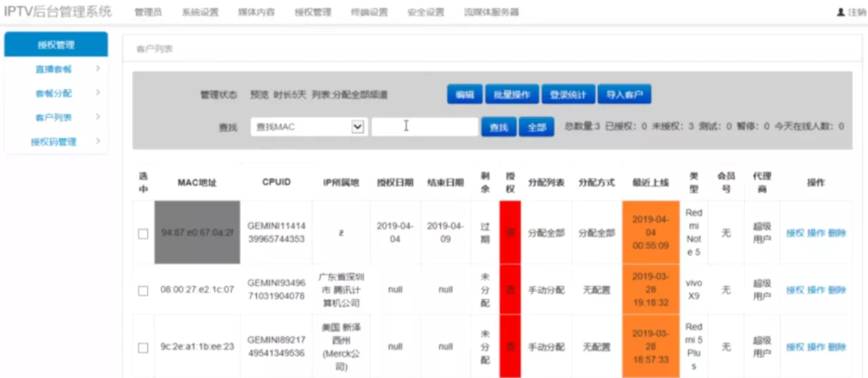Click orange cell 2019-03-28 19:18:32
This screenshot has height=378, width=868.
tap(651, 289)
